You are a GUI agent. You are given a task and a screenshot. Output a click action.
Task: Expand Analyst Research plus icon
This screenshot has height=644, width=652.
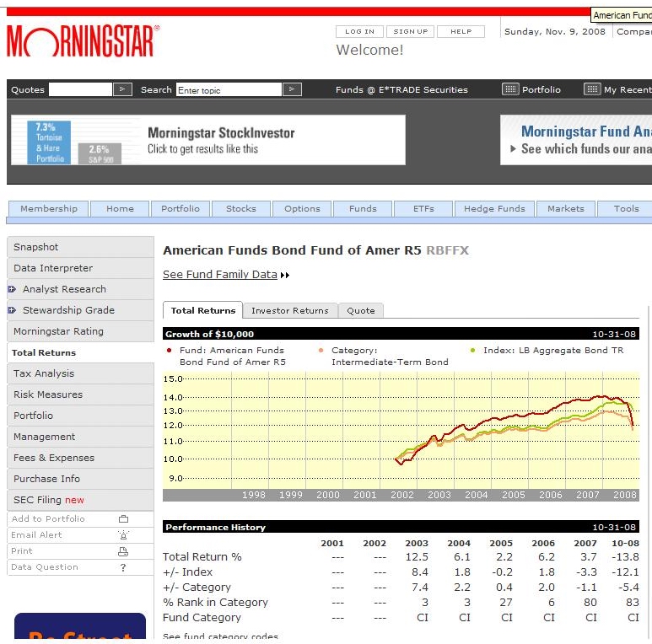[12, 289]
